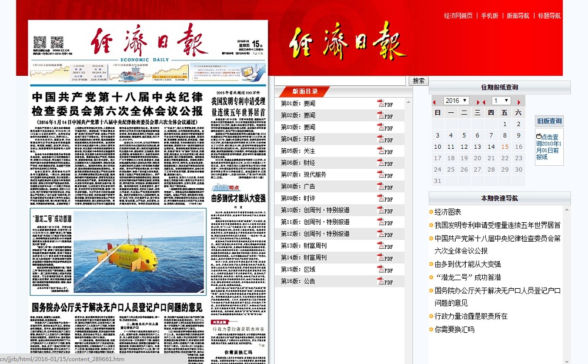Open PDF icon for 第07版 现代服务
Image resolution: width=588 pixels, height=364 pixels.
pyautogui.click(x=385, y=175)
